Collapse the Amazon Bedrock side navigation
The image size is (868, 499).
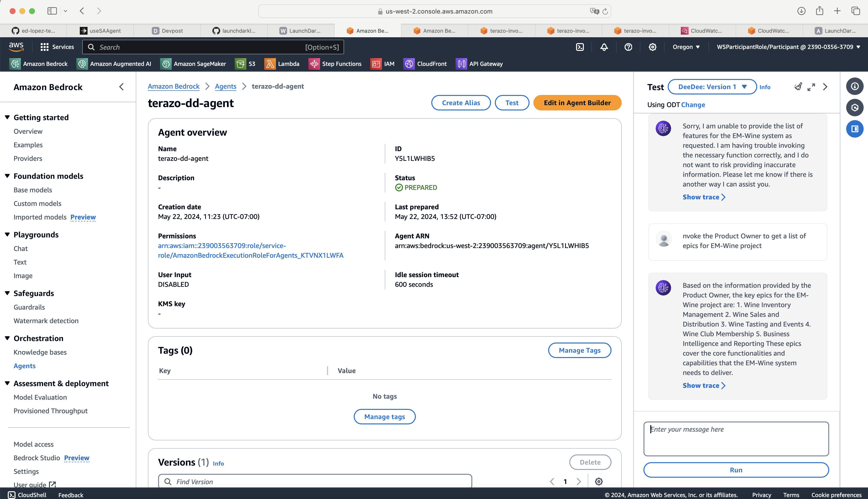[x=121, y=87]
